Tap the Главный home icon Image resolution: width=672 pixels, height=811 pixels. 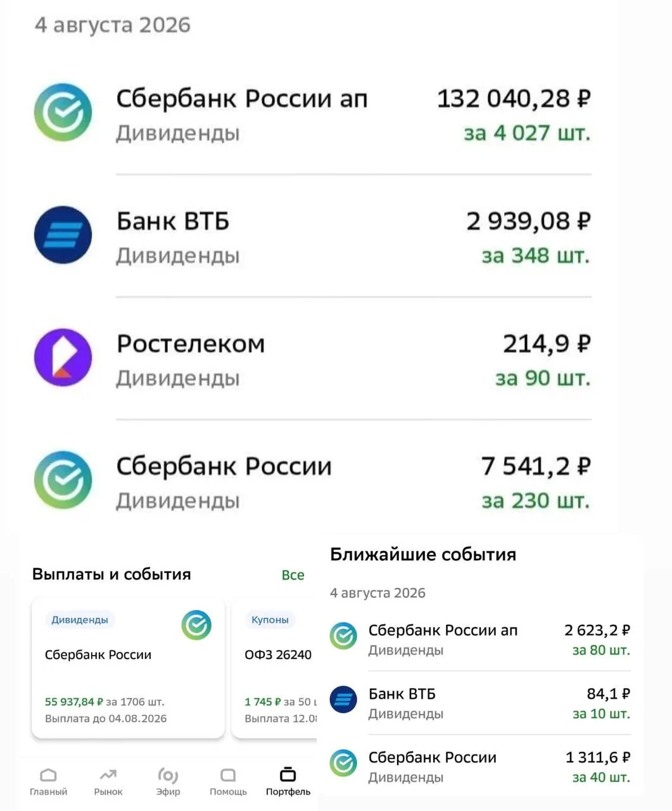click(x=48, y=776)
